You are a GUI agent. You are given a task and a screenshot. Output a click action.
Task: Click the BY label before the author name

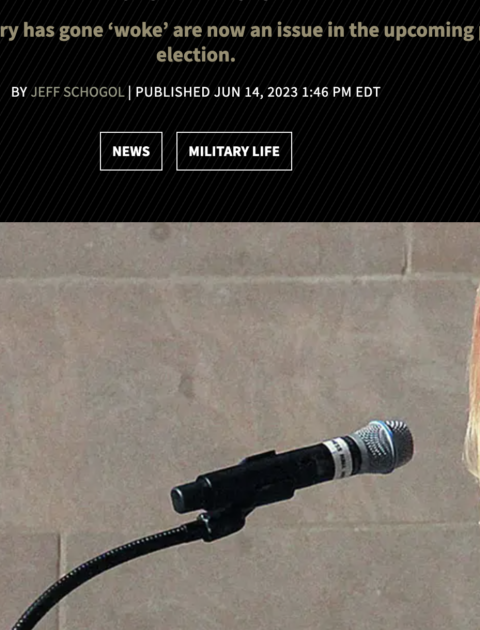point(19,92)
